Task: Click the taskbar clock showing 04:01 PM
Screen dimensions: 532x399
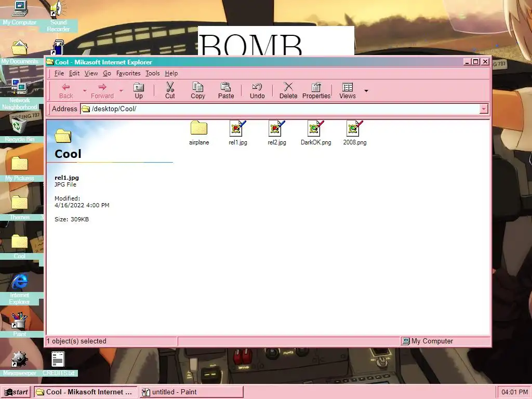Action: click(514, 392)
